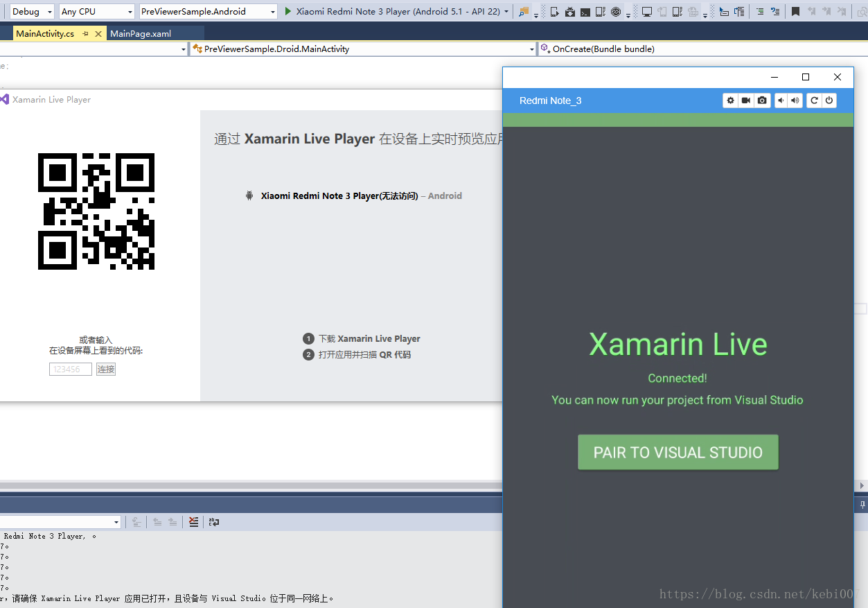Open PreViewerSample.Droid.MainActivity class dropdown
The height and width of the screenshot is (608, 868).
coord(363,49)
